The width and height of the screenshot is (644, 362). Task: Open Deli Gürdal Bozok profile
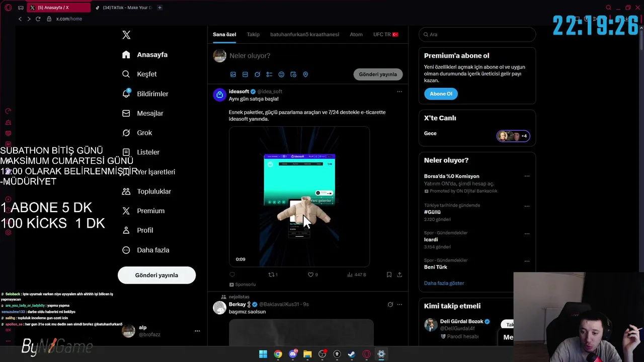[x=461, y=321]
